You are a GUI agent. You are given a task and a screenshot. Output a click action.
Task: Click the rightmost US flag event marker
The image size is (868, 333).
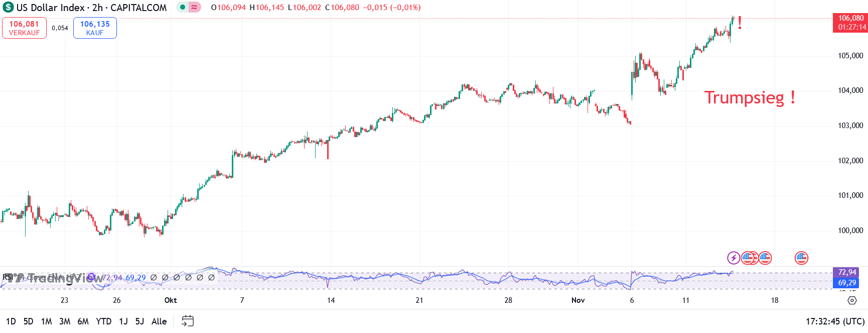801,258
